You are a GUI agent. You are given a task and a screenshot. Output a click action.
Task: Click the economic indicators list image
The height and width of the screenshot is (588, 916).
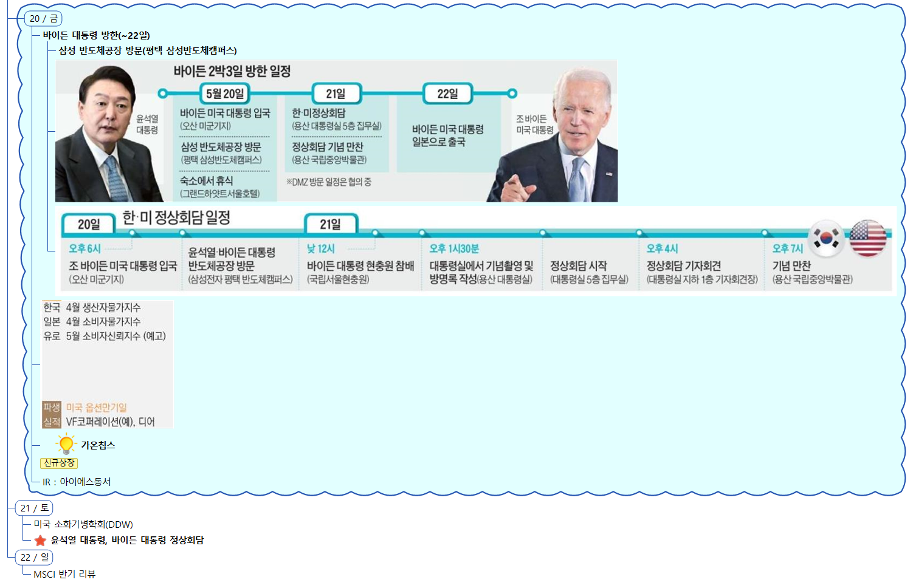pyautogui.click(x=108, y=364)
